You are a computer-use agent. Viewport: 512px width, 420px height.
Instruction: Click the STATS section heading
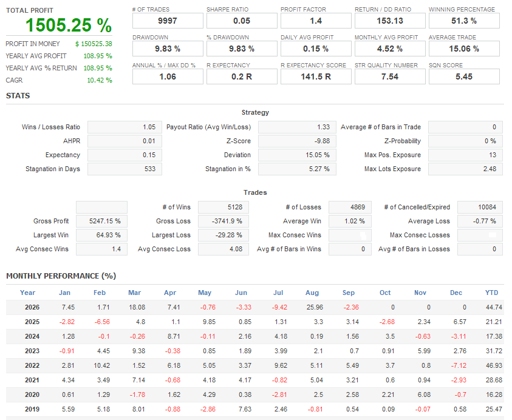pyautogui.click(x=18, y=96)
